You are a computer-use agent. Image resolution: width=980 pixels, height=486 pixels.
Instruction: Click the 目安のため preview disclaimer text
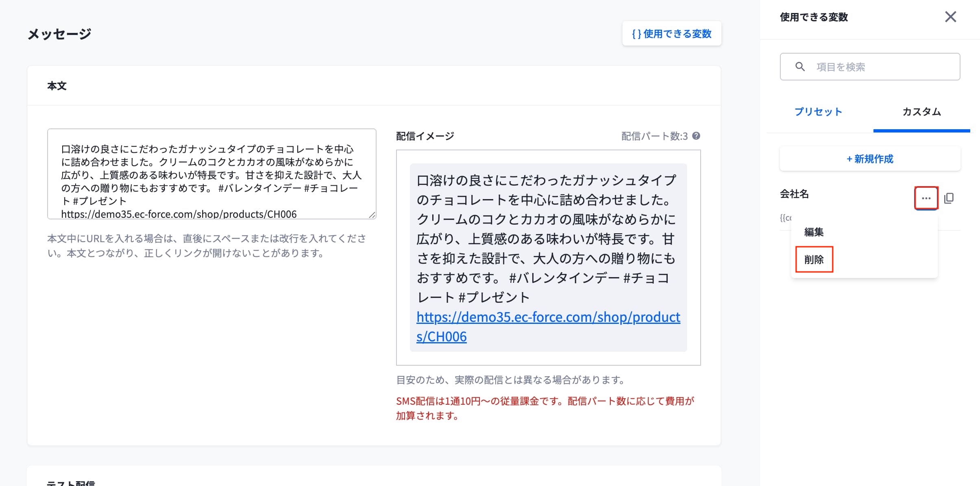(x=511, y=380)
